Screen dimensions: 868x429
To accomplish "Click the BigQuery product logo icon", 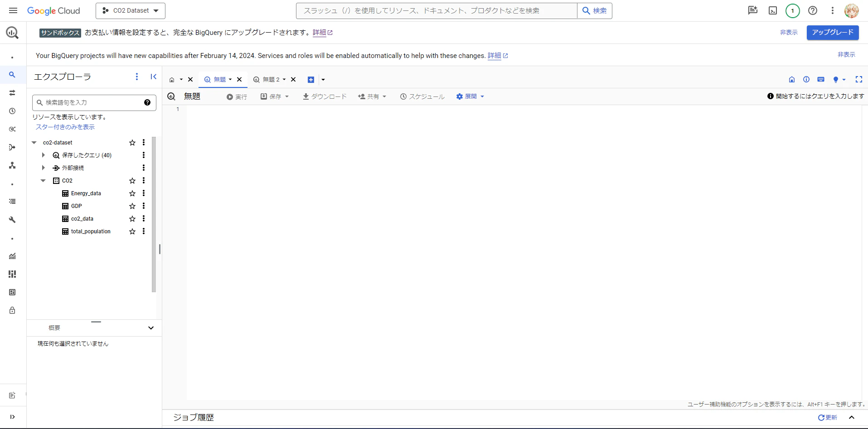I will 12,33.
